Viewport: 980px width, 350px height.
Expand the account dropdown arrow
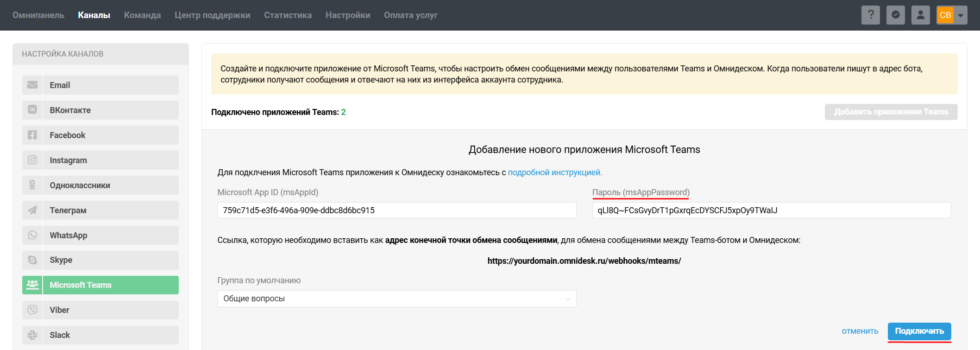pos(961,15)
